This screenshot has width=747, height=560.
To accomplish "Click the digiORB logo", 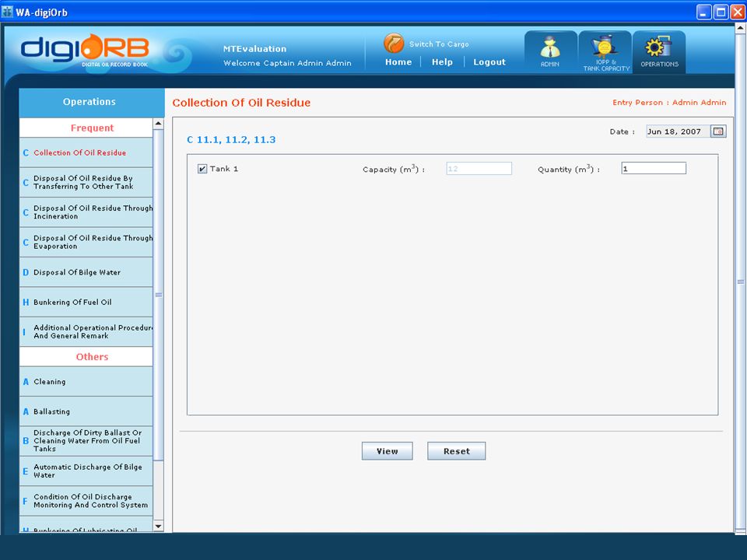I will (x=85, y=51).
